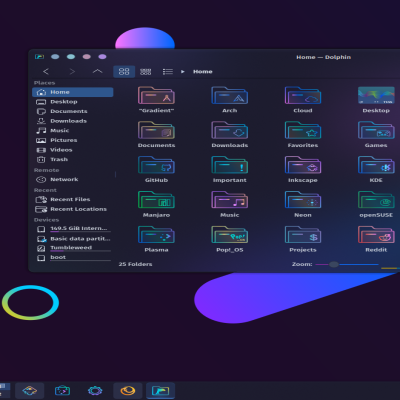Image resolution: width=400 pixels, height=400 pixels.
Task: Select the Desktop folder thumbnail
Action: pyautogui.click(x=376, y=95)
